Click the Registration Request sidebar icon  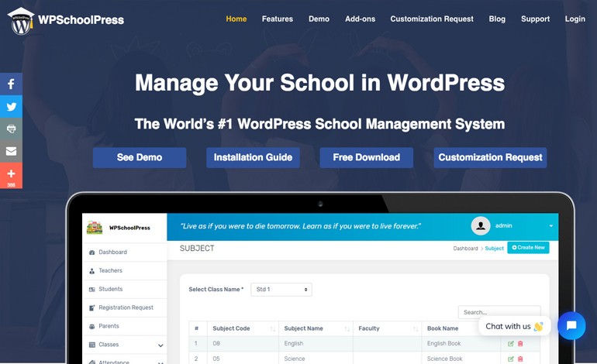coord(91,307)
